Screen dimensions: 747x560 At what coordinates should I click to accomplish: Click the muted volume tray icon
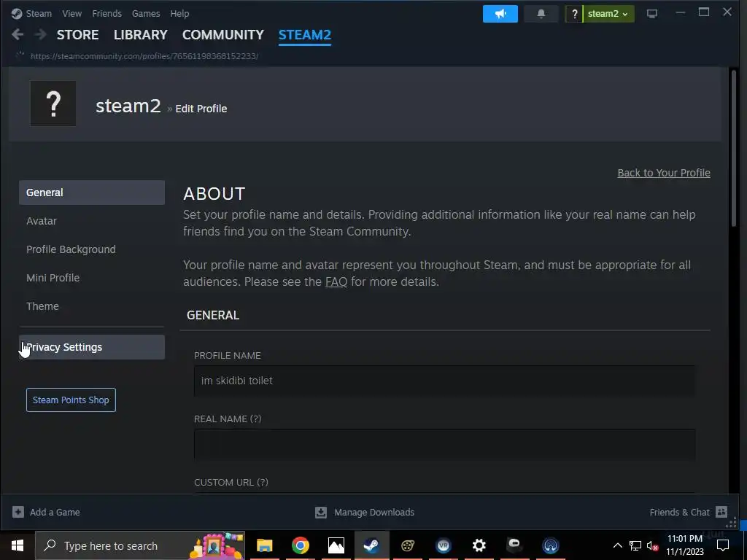pyautogui.click(x=653, y=545)
